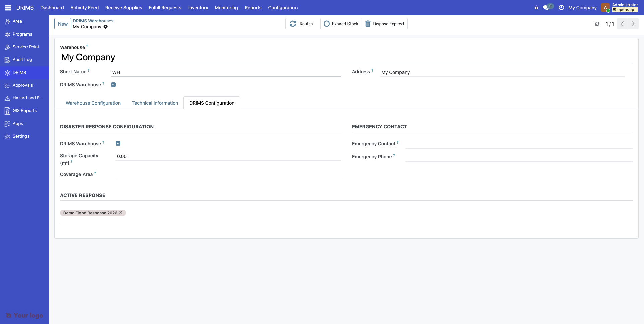Click the DRIMS app title
The width and height of the screenshot is (644, 324).
coord(25,8)
